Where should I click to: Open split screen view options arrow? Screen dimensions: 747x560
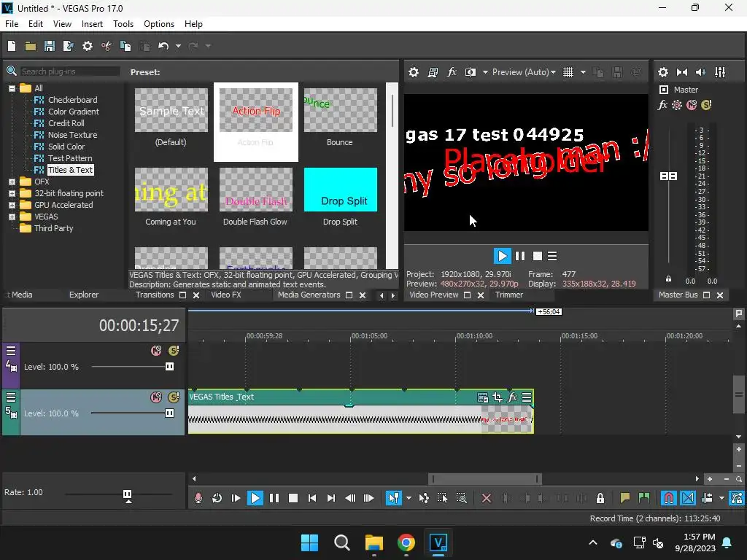click(485, 72)
